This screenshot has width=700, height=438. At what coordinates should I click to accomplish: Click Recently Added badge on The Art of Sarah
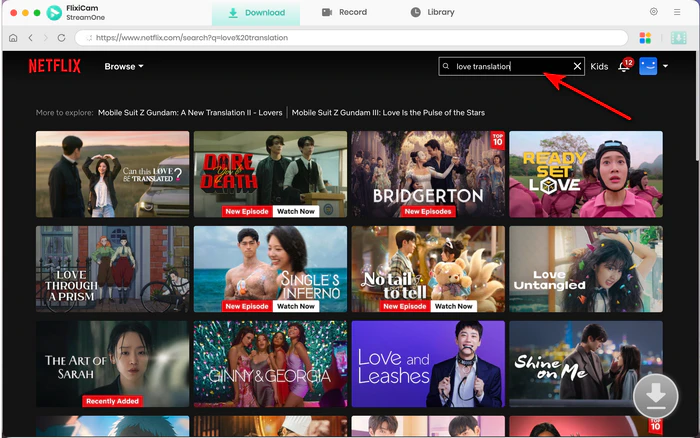pos(112,401)
